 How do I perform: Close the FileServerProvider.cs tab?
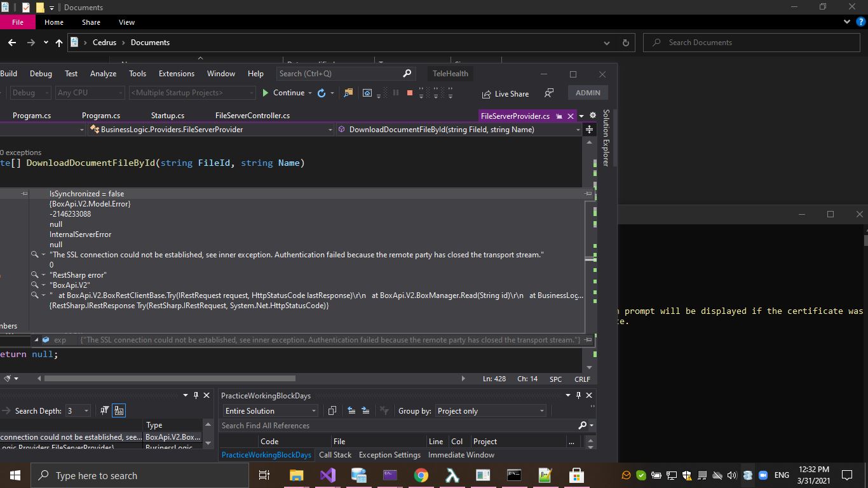(571, 116)
